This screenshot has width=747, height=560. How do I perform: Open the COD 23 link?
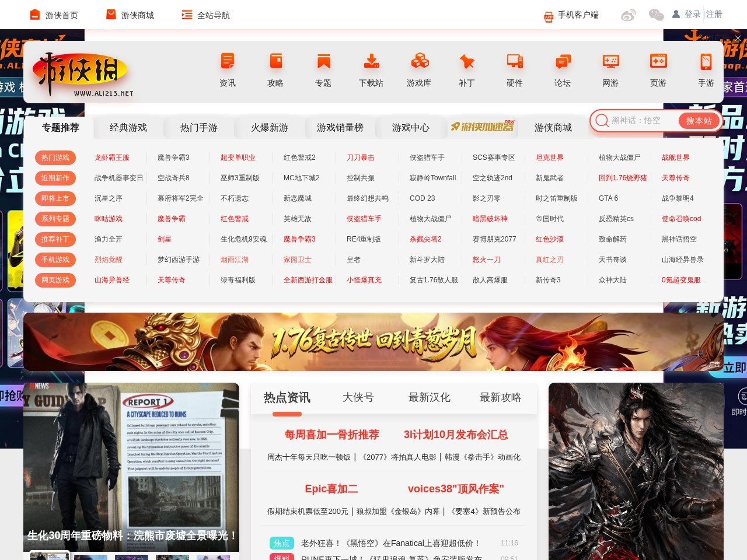coord(423,198)
